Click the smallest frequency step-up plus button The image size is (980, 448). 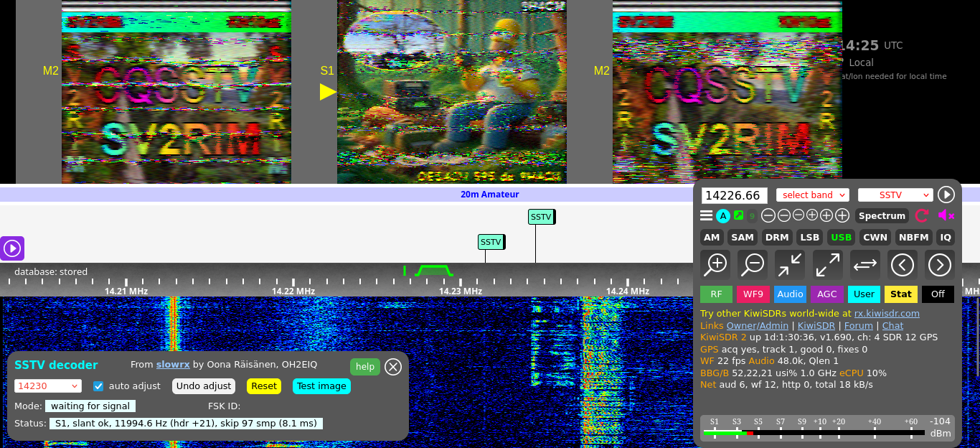pos(812,215)
